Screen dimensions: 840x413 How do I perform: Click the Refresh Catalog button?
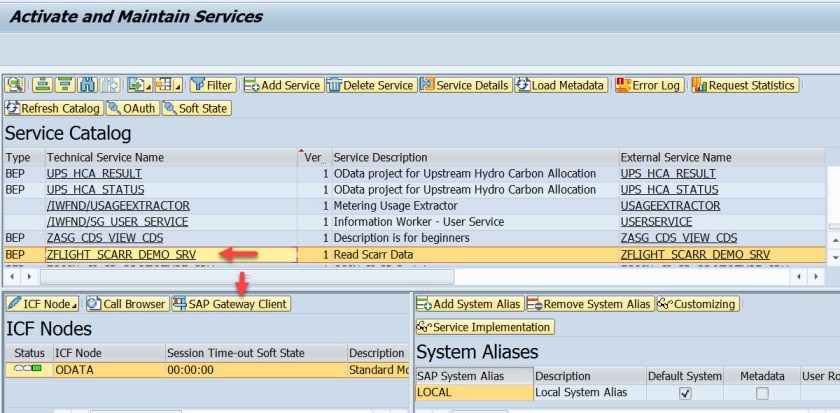coord(53,108)
